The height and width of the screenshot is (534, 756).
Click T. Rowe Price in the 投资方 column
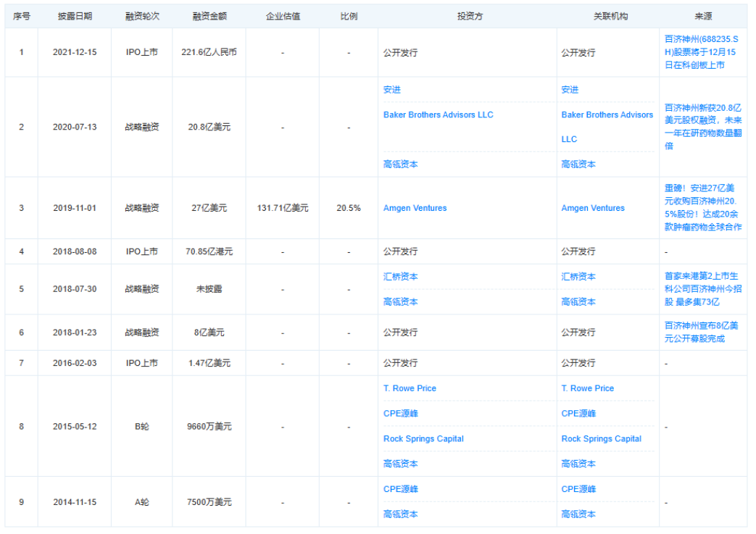[410, 388]
